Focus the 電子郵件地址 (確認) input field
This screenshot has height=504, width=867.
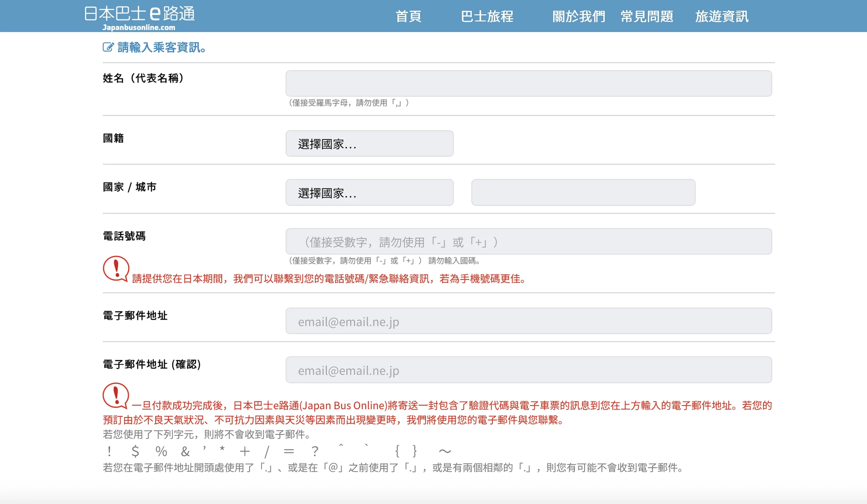tap(529, 370)
